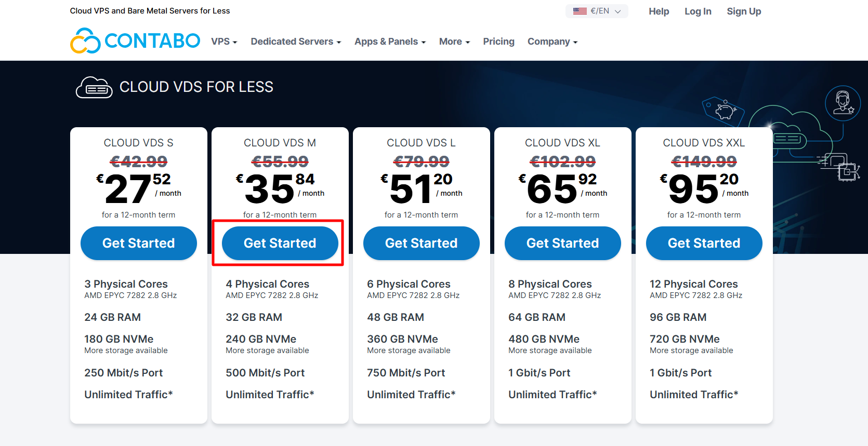The image size is (868, 446).
Task: Open the support agent chat icon
Action: click(843, 103)
